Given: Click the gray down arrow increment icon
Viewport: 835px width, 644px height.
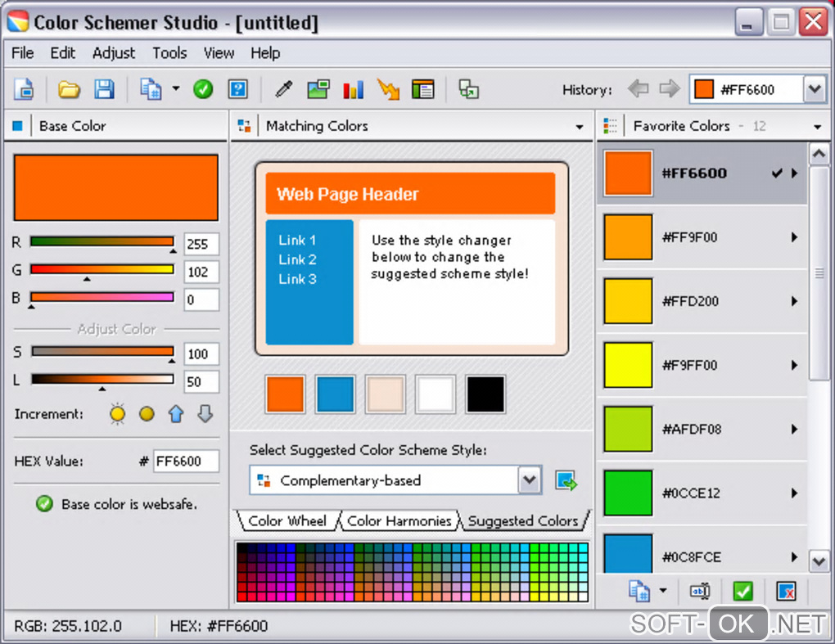Looking at the screenshot, I should point(205,413).
